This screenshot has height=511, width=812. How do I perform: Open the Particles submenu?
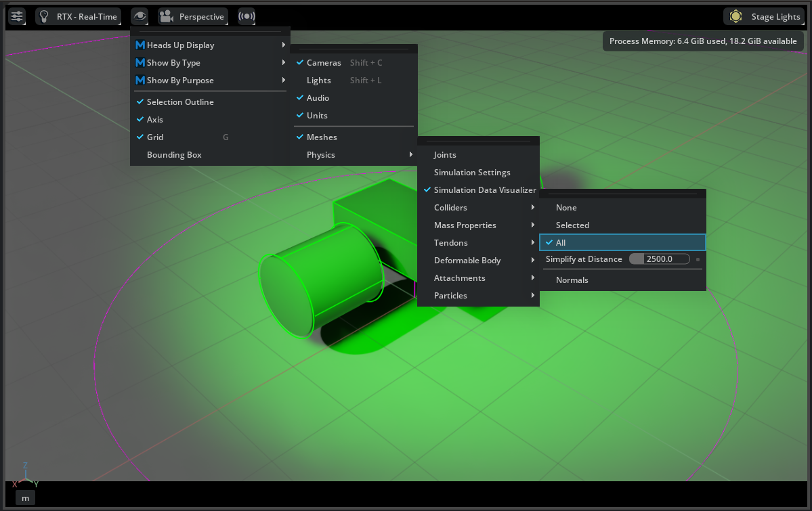450,295
